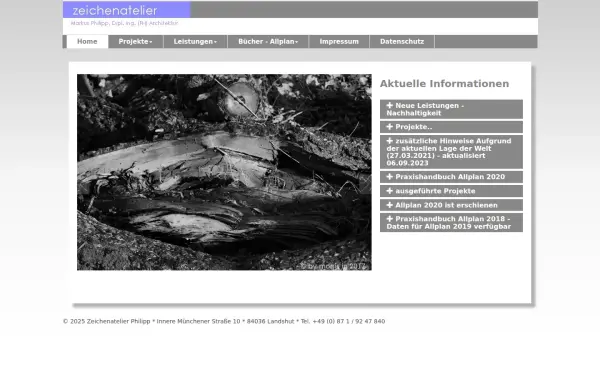The image size is (600, 375).
Task: Go to the Home tab
Action: (87, 41)
